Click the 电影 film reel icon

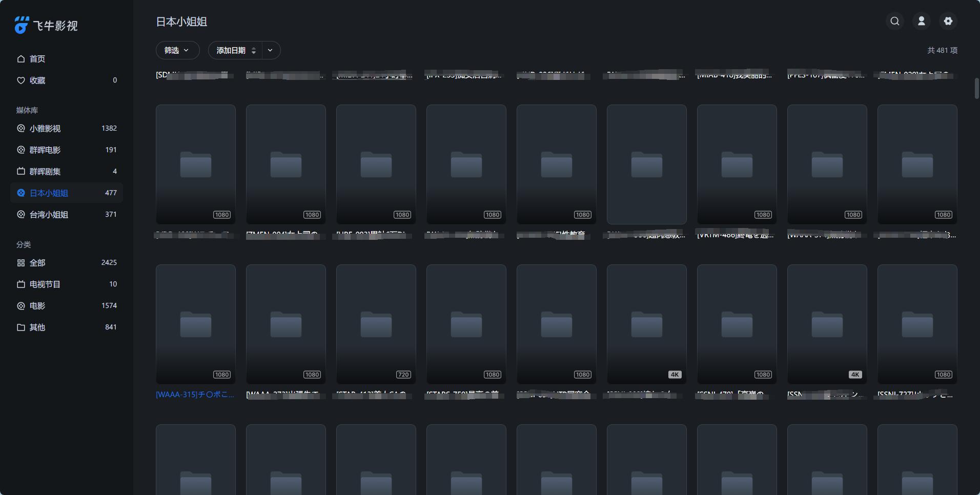21,306
